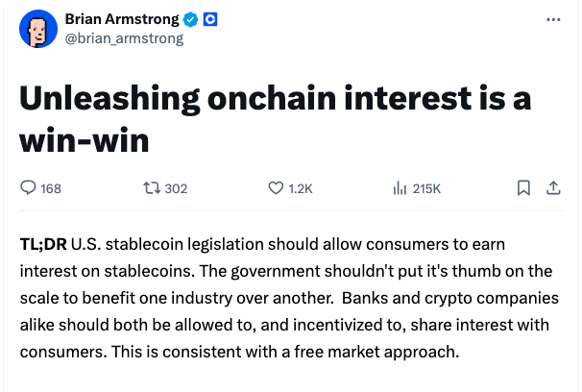582x392 pixels.
Task: Open the three-dot More options menu
Action: pyautogui.click(x=552, y=19)
